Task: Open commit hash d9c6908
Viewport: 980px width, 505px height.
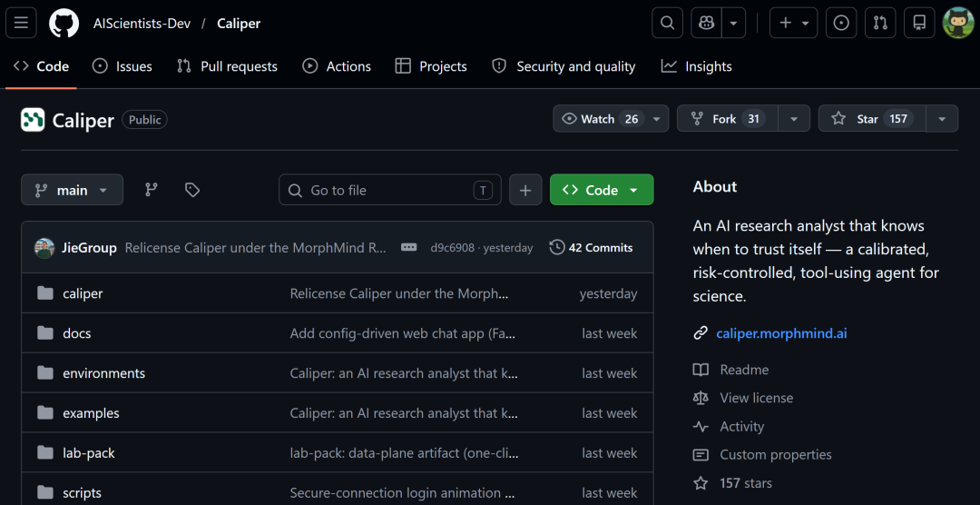Action: point(452,248)
